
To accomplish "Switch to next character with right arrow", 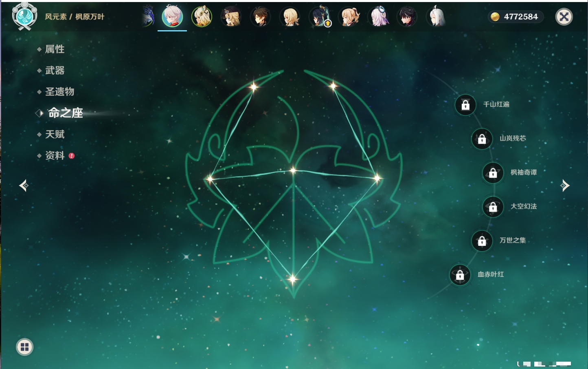I will pos(565,186).
